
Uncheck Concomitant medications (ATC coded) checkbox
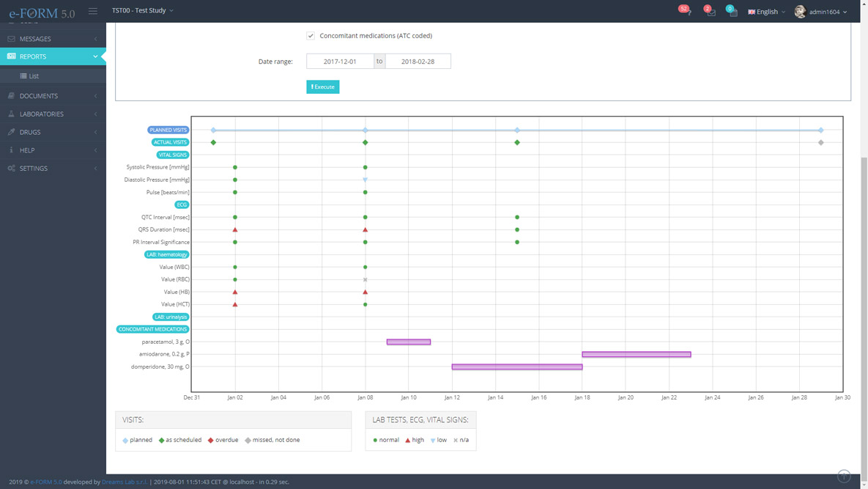tap(311, 36)
